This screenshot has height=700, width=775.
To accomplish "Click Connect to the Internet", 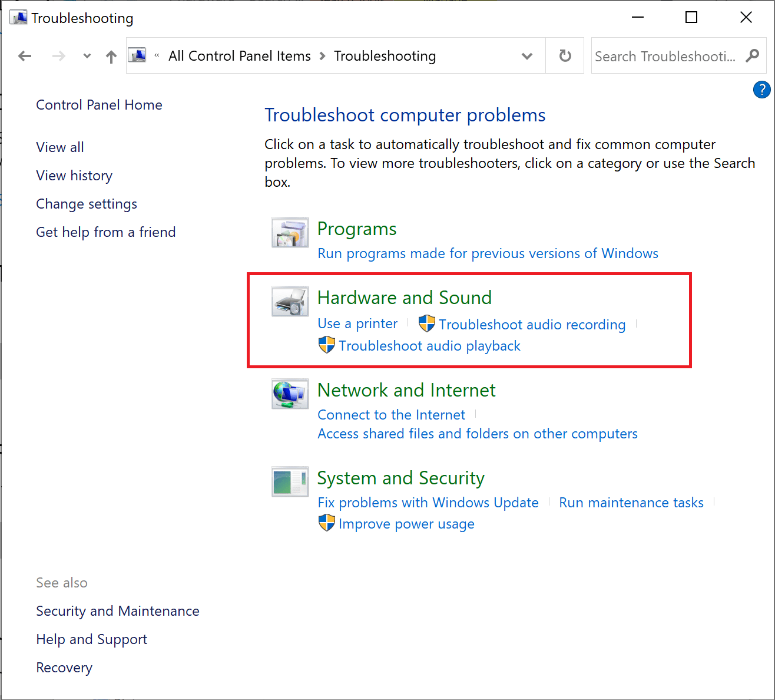I will click(x=391, y=415).
